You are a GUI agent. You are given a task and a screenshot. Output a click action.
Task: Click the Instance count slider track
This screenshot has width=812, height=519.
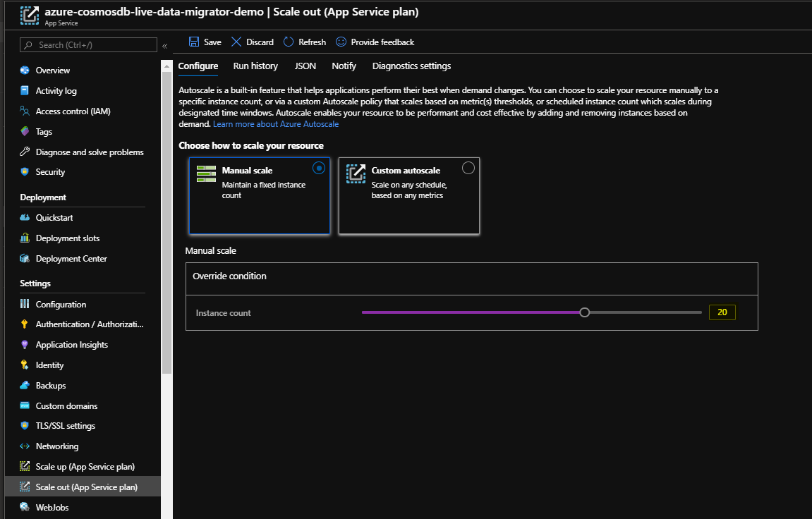(x=532, y=312)
